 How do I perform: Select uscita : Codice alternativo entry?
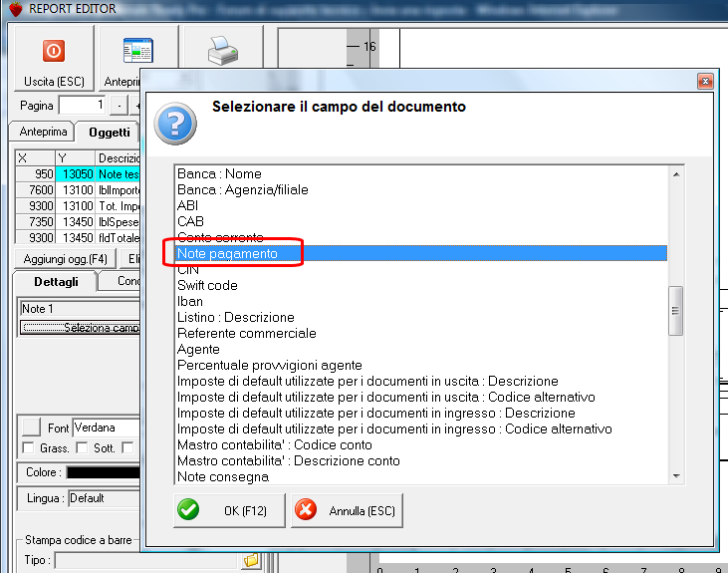(x=421, y=397)
